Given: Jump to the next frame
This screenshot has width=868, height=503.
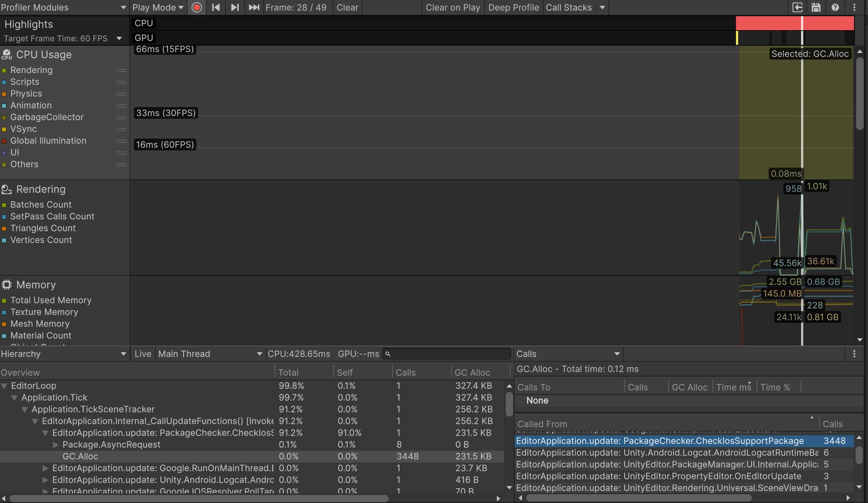Looking at the screenshot, I should click(235, 7).
